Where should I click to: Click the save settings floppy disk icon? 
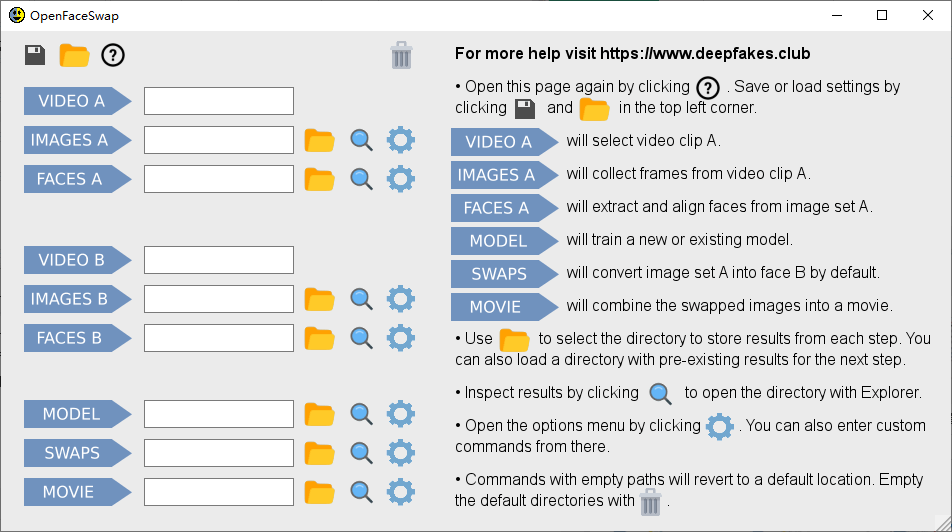[x=36, y=55]
